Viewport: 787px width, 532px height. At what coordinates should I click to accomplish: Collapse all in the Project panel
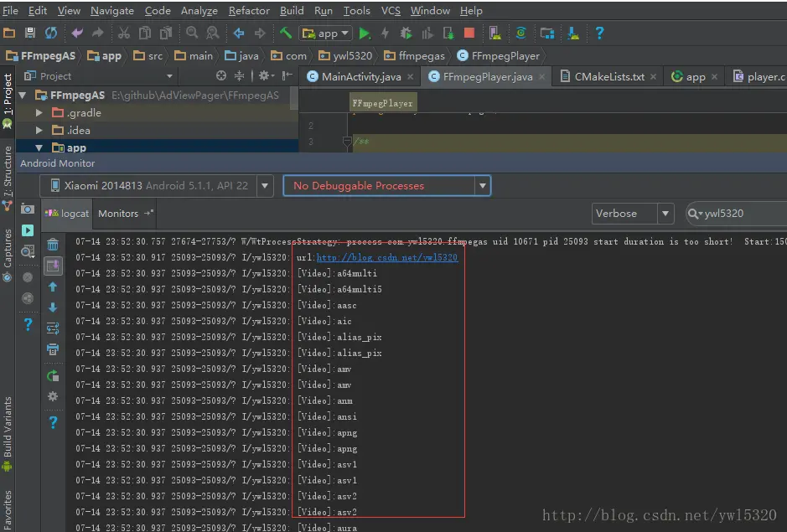[x=240, y=75]
